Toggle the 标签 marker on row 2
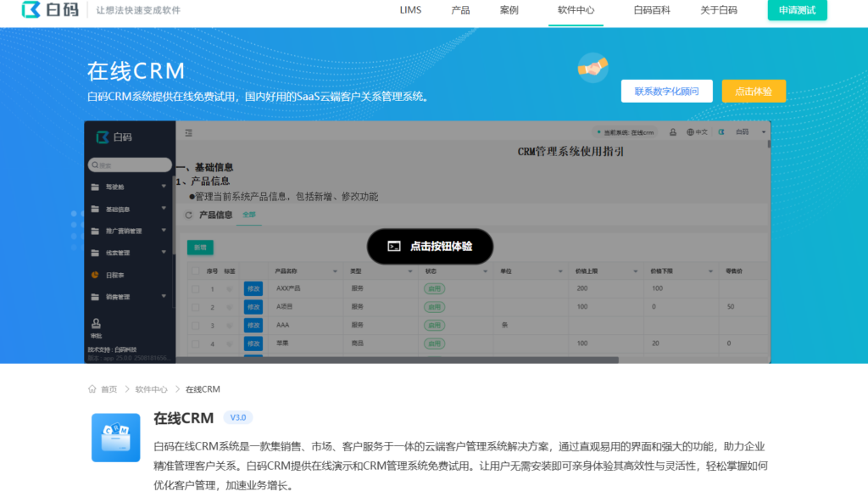 point(228,307)
